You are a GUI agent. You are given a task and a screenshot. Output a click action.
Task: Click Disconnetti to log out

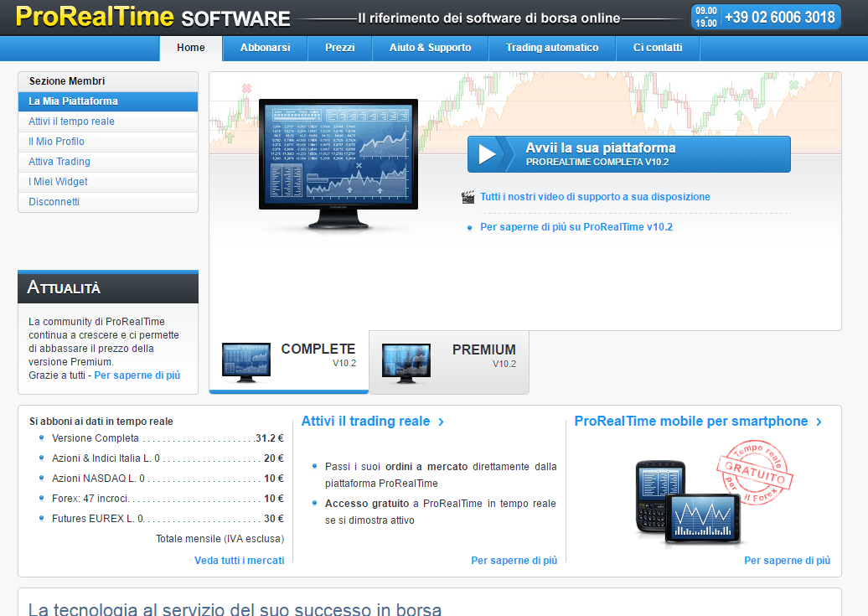click(x=108, y=202)
